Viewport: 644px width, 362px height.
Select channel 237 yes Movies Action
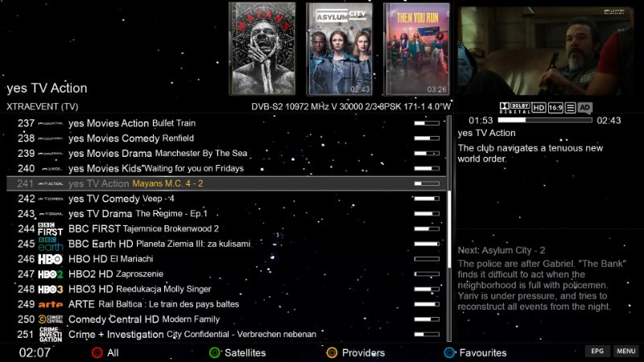coord(226,123)
